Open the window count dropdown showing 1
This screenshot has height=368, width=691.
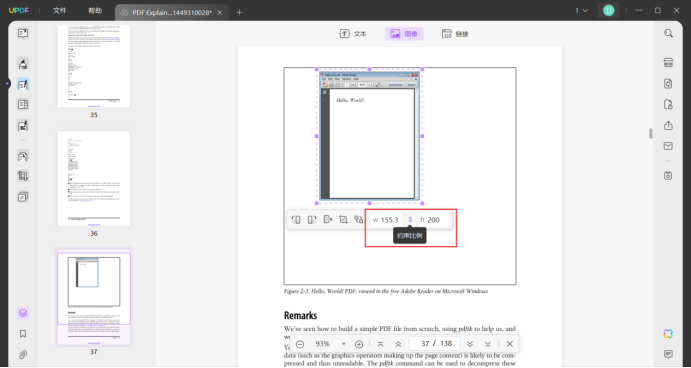[x=581, y=11]
